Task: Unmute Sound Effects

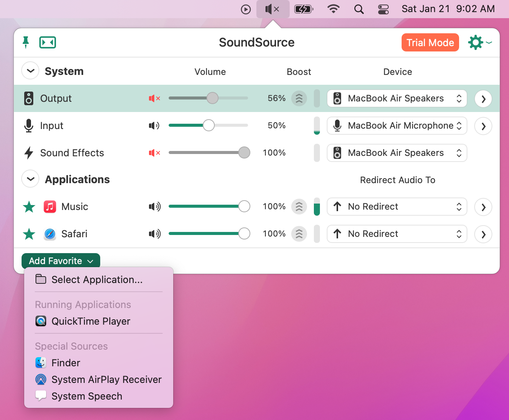Action: [x=154, y=153]
